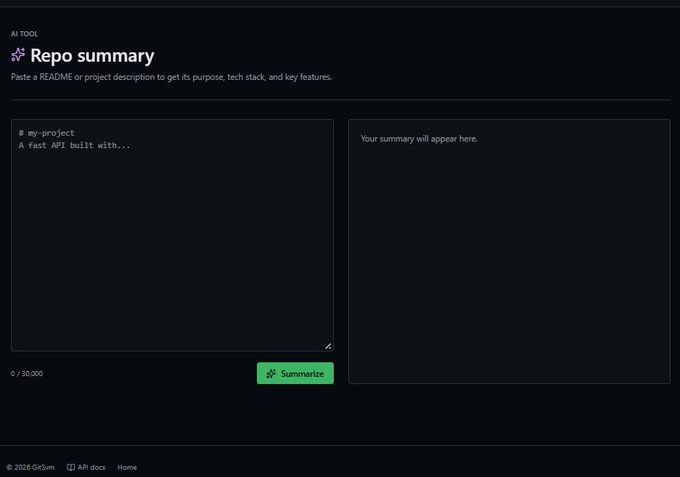Click 'Your summary will appear here.' text

[x=419, y=139]
